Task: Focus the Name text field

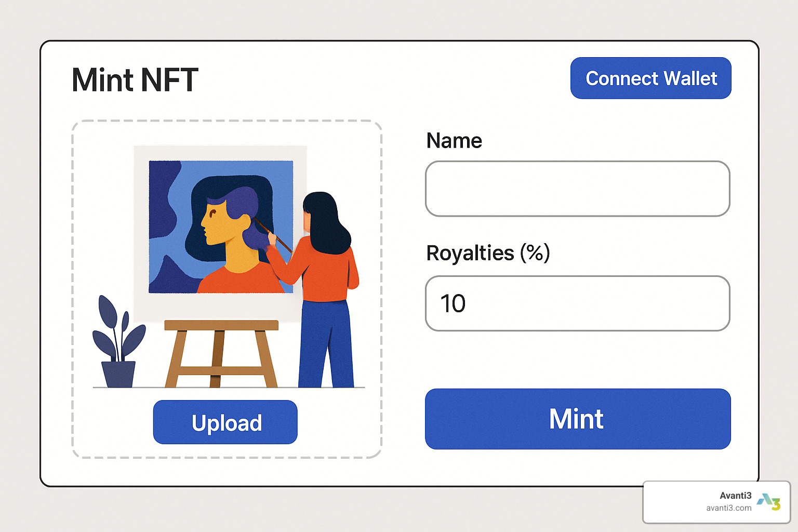Action: tap(577, 189)
